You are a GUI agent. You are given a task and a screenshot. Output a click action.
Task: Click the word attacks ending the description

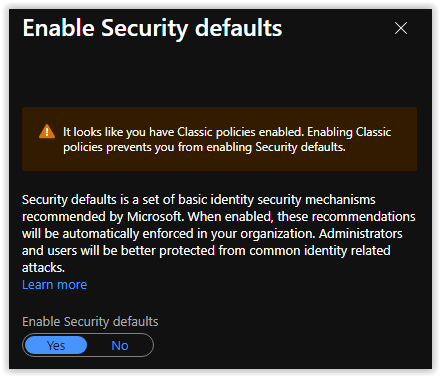43,268
